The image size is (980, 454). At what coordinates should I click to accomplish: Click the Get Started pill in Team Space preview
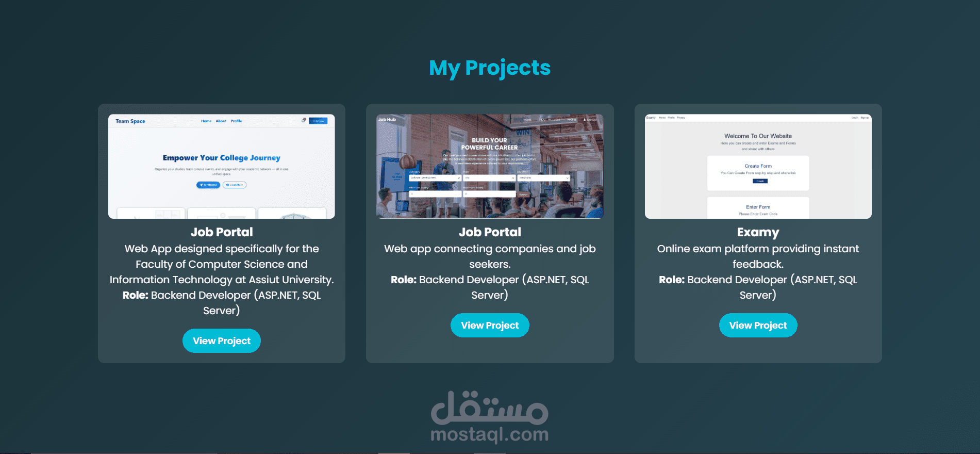click(x=208, y=185)
